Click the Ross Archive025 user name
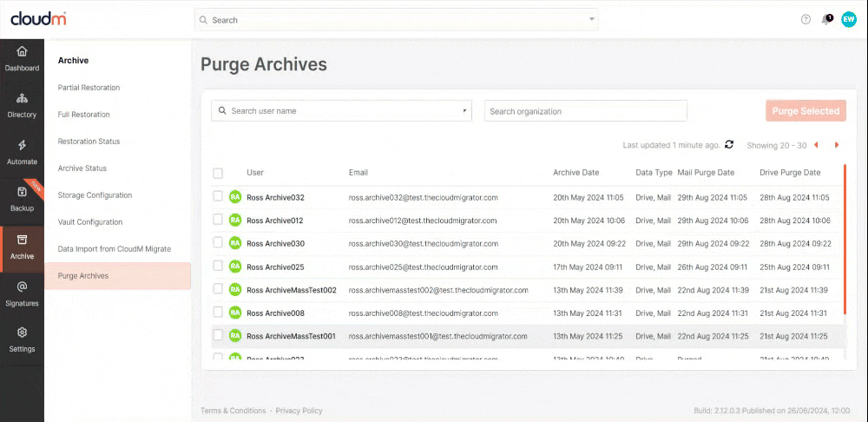The width and height of the screenshot is (868, 422). pyautogui.click(x=275, y=267)
